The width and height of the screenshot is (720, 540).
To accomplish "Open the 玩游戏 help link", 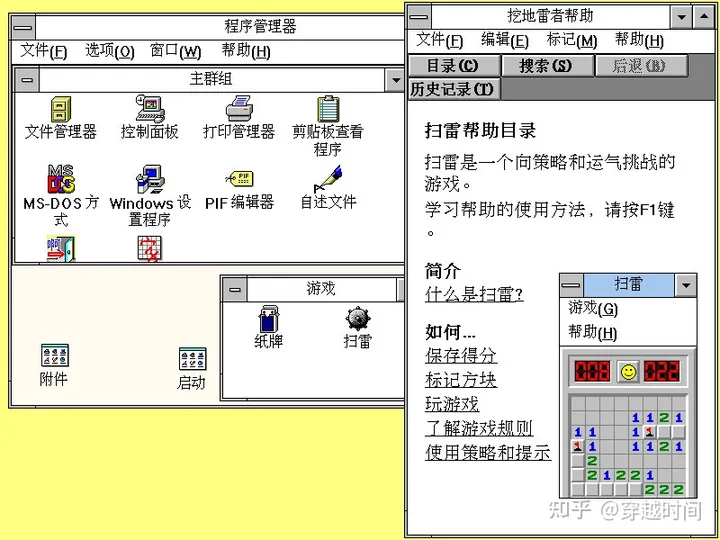I will click(452, 404).
